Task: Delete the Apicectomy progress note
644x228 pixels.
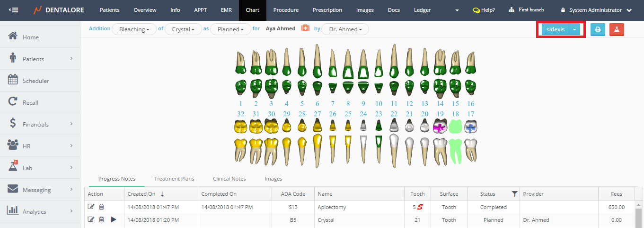Action: [x=101, y=207]
